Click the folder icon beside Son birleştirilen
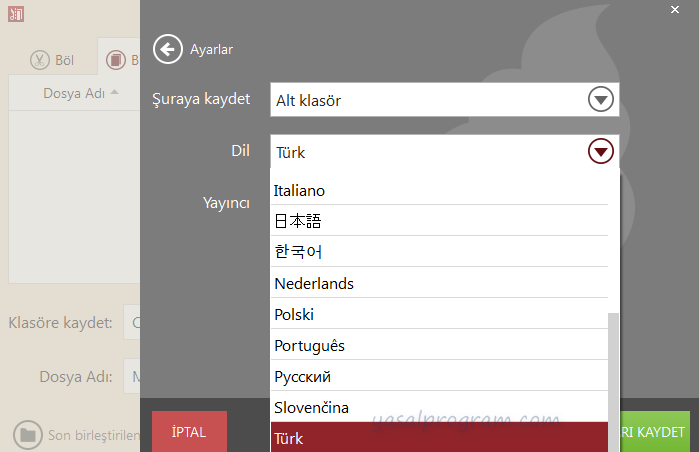Screen dimensions: 699x452 [x=27, y=434]
